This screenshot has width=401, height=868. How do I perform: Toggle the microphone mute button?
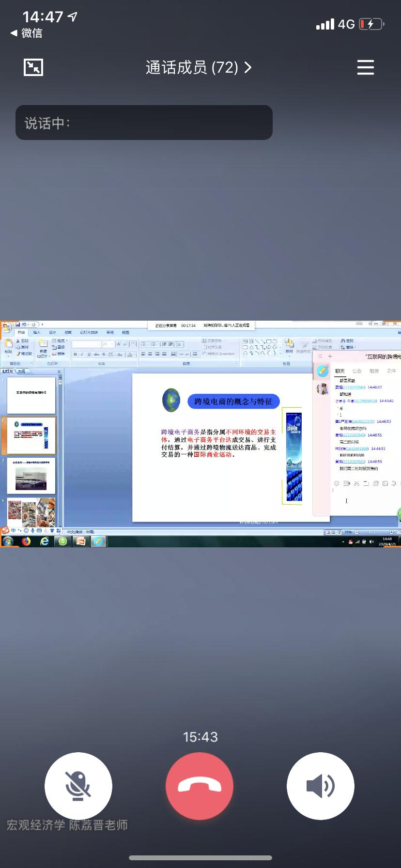(78, 786)
